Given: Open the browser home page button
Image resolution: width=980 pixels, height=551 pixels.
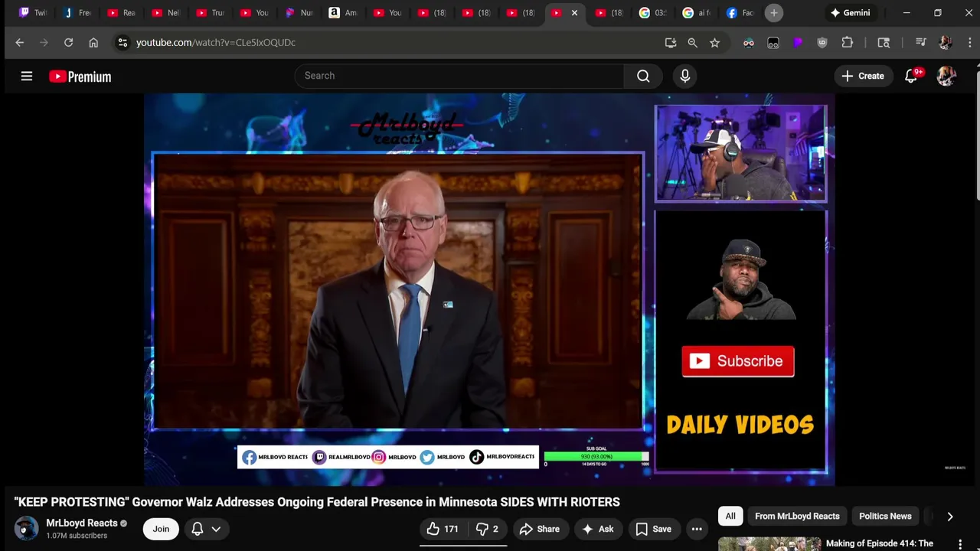Looking at the screenshot, I should [x=93, y=43].
